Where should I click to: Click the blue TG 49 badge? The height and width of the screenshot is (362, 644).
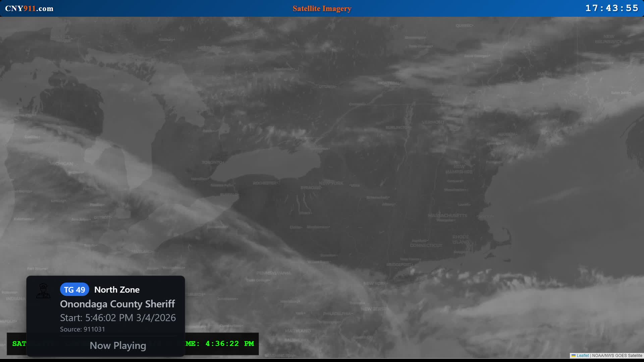74,290
